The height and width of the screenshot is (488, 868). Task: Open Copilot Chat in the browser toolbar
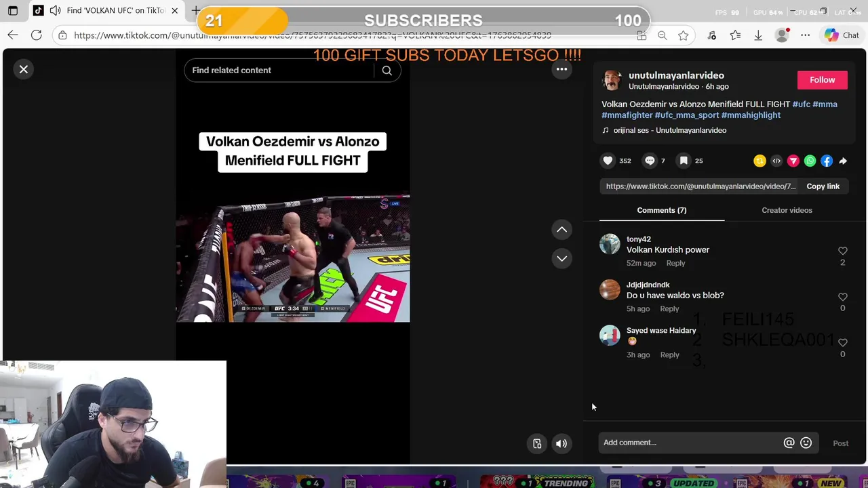[842, 35]
